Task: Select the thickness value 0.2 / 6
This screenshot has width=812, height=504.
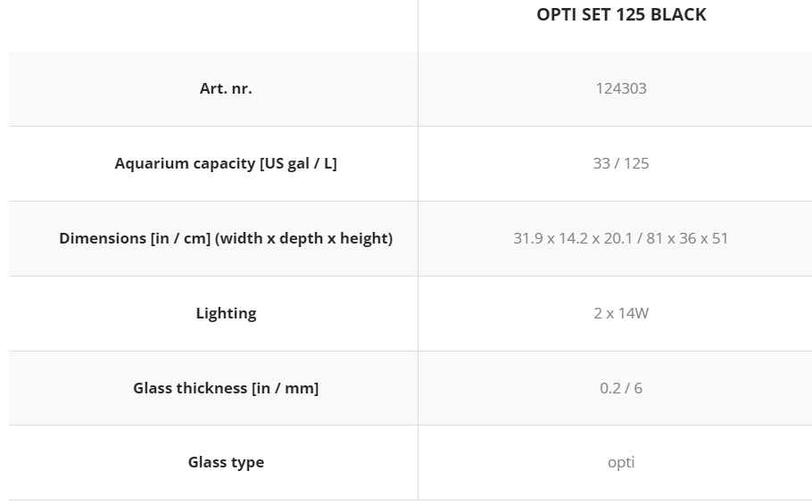Action: pos(621,388)
